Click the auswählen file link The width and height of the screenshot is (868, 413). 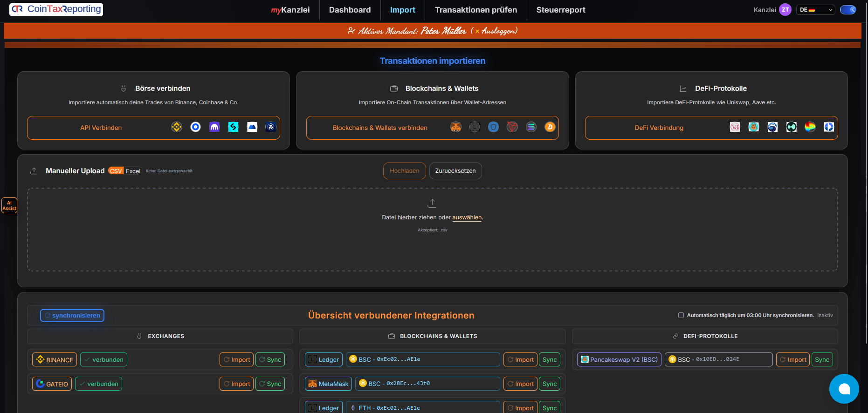[467, 217]
